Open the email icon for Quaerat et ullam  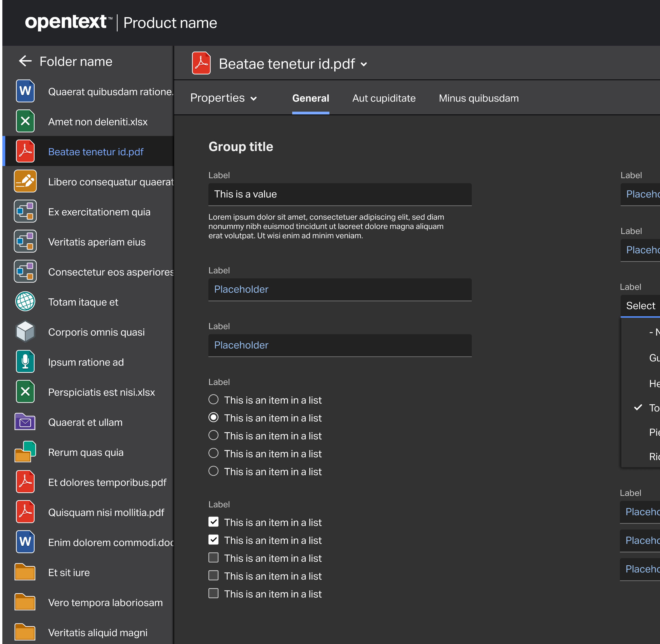coord(25,422)
